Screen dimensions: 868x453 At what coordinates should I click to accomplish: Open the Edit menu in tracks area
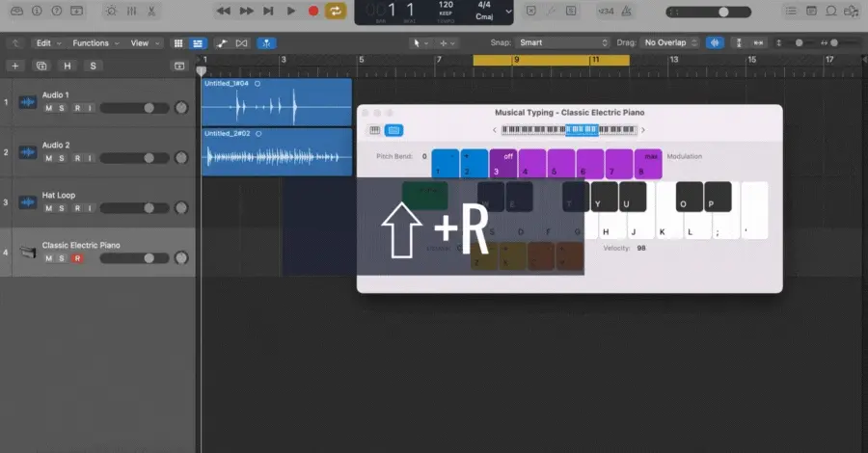[x=48, y=43]
